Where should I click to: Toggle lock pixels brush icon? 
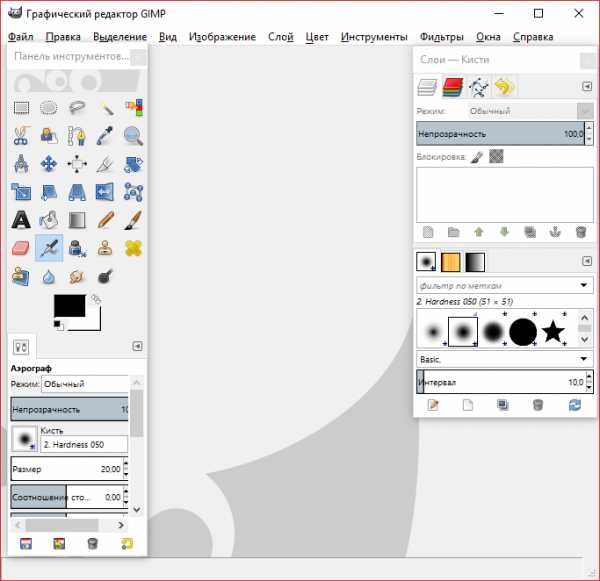coord(477,157)
